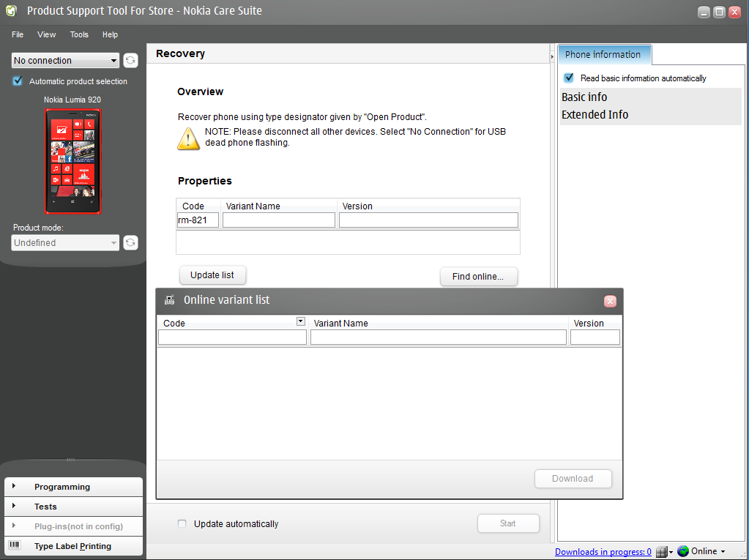Click the barcode icon beside Type Label Printing
The image size is (749, 560).
pyautogui.click(x=15, y=545)
